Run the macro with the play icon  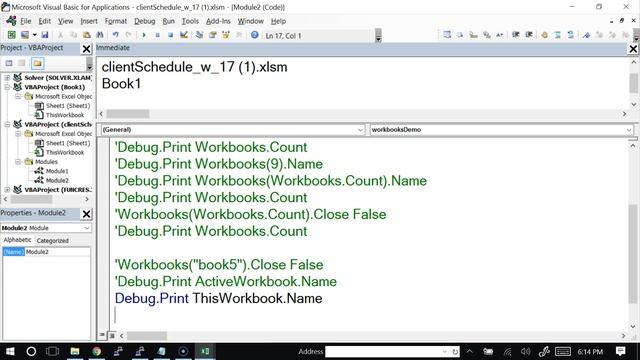pyautogui.click(x=144, y=35)
